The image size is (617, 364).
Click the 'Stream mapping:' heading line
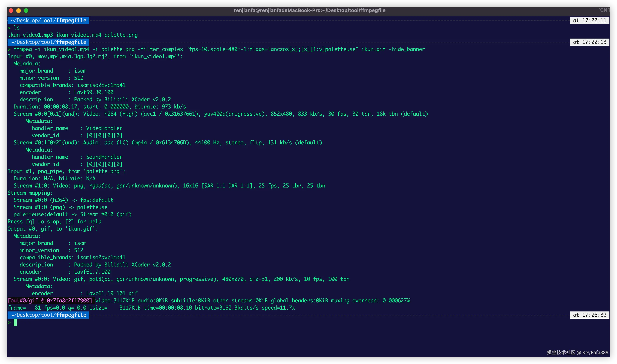(30, 193)
